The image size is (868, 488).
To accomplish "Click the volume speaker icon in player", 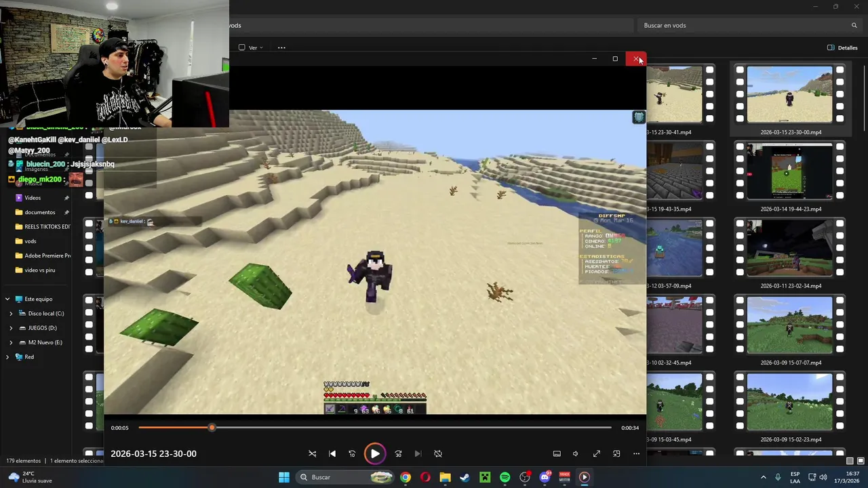I will pos(576,453).
